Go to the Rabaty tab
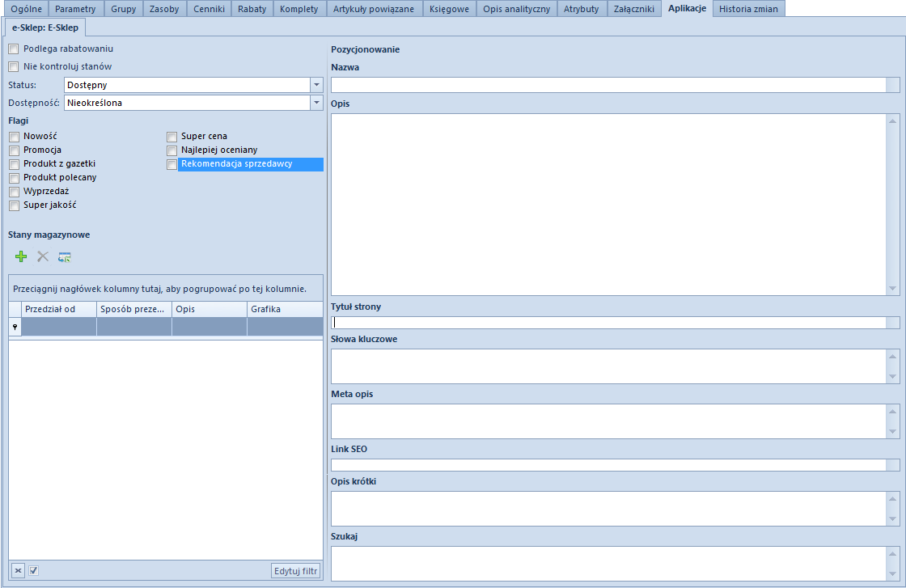 252,9
